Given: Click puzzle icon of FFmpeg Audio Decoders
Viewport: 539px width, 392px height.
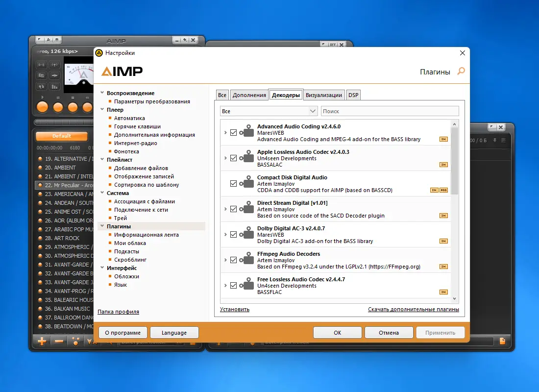Looking at the screenshot, I should pos(247,258).
